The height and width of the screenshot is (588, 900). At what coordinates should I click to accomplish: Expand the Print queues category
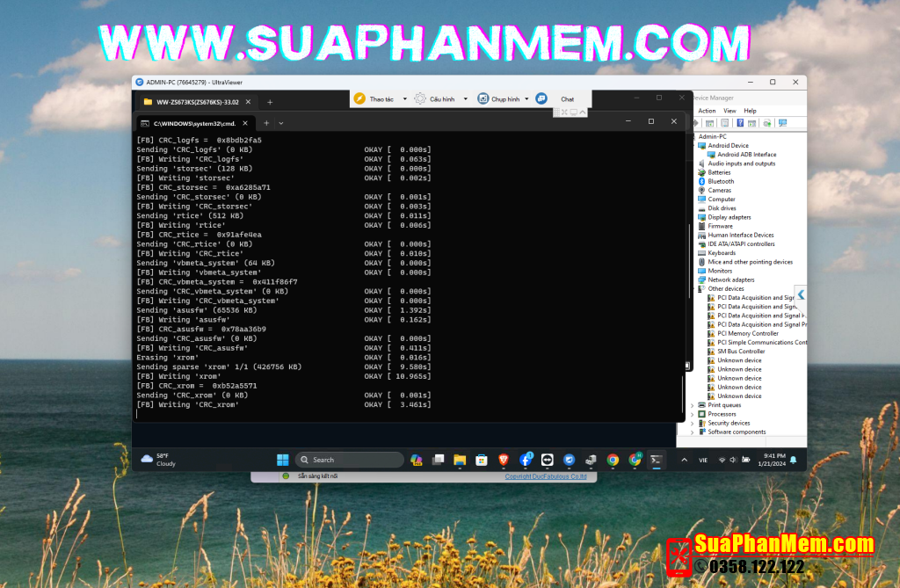pos(692,405)
